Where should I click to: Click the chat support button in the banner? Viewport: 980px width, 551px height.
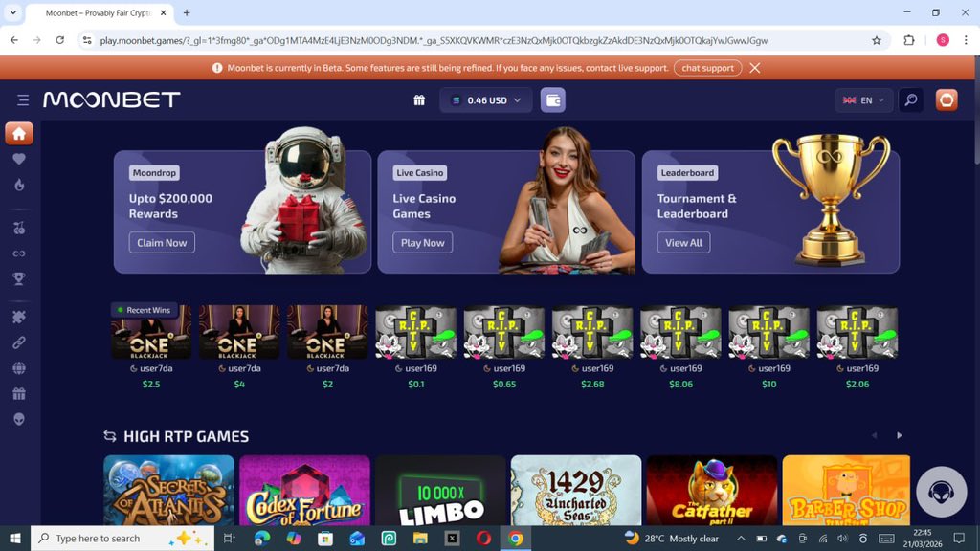pyautogui.click(x=710, y=68)
